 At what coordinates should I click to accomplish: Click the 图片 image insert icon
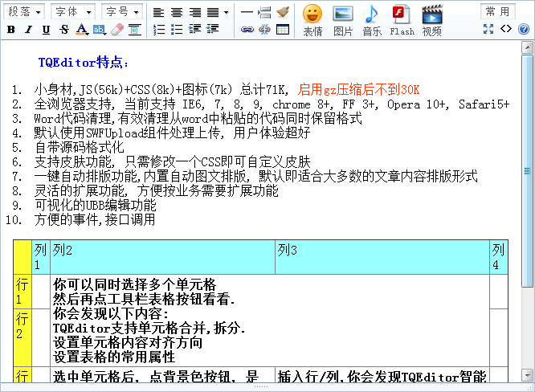343,19
